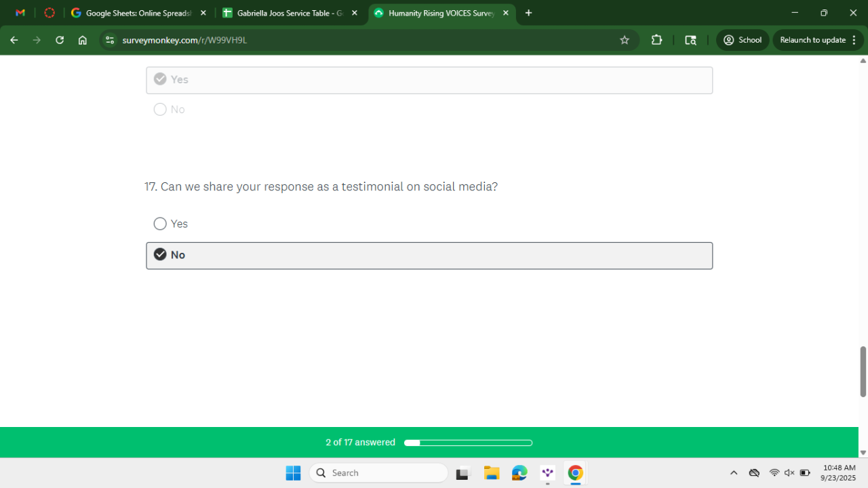Close the Chrome window
Image resolution: width=868 pixels, height=488 pixels.
tap(853, 13)
